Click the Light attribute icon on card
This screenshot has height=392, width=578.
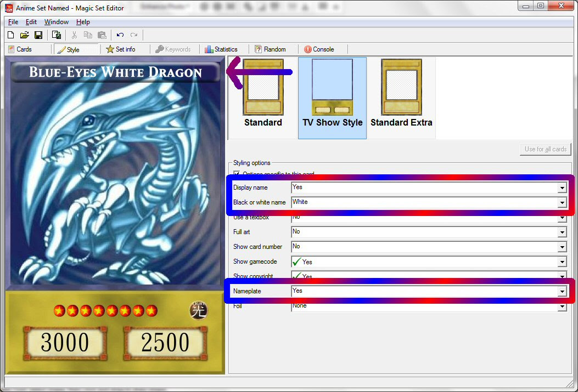[198, 311]
